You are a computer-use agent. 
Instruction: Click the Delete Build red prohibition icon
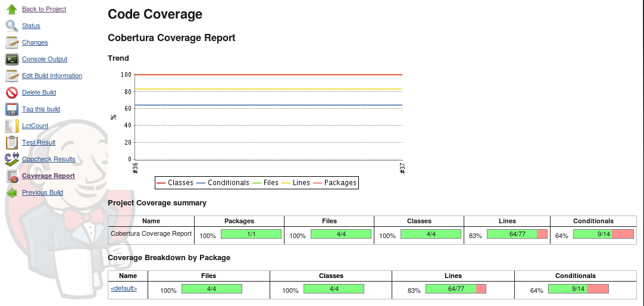[12, 92]
